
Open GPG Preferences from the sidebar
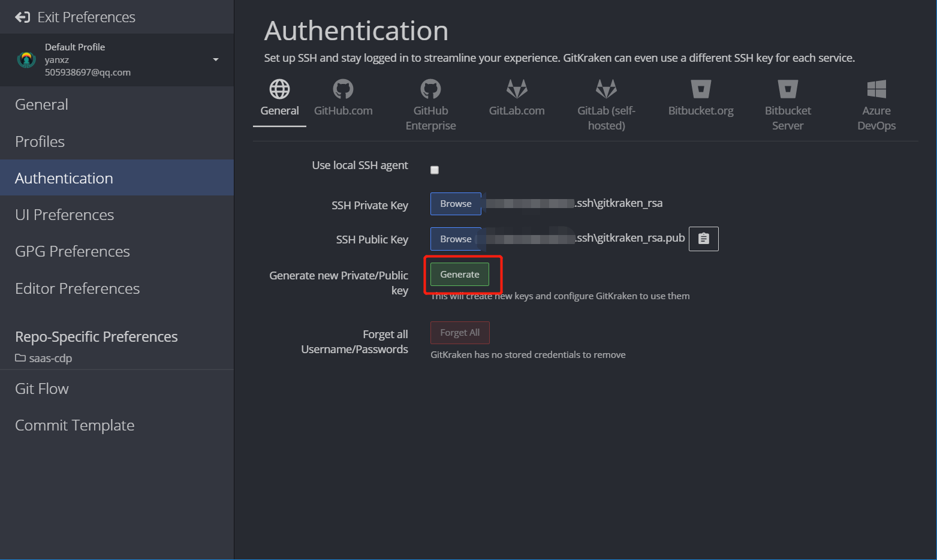(72, 251)
